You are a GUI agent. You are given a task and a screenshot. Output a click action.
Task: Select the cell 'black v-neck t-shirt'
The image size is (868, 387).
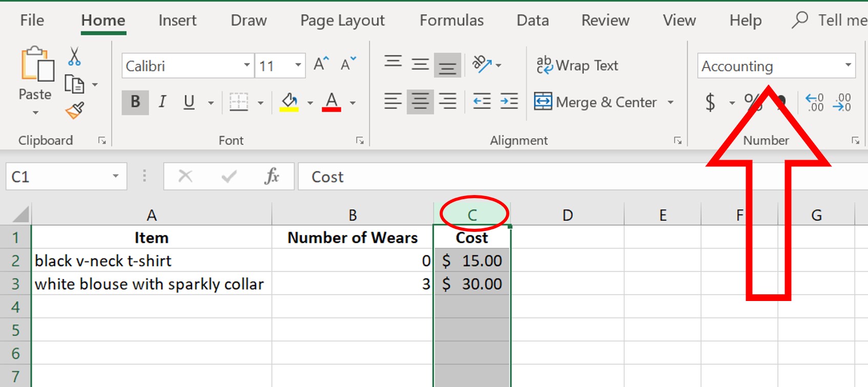click(x=152, y=261)
